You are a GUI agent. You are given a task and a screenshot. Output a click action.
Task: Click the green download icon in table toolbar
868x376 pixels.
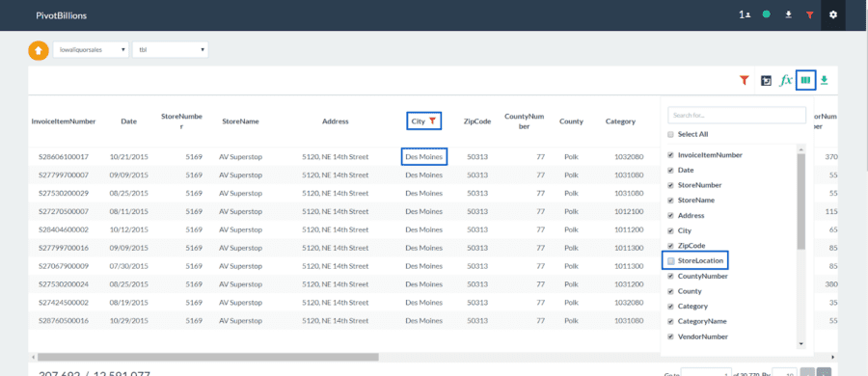(824, 81)
